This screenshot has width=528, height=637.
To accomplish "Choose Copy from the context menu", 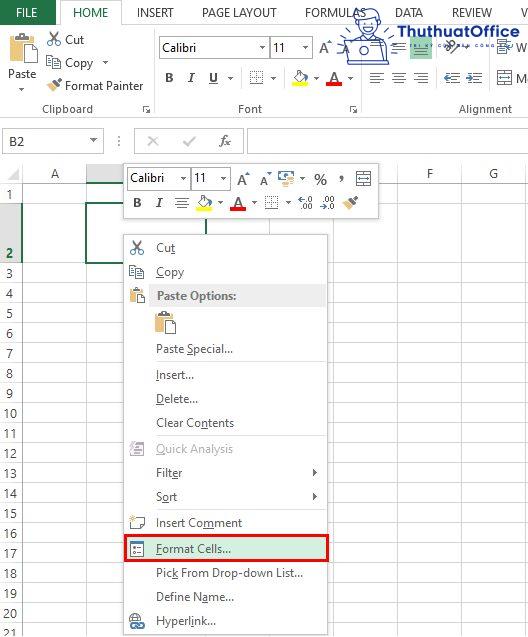I will (x=225, y=272).
